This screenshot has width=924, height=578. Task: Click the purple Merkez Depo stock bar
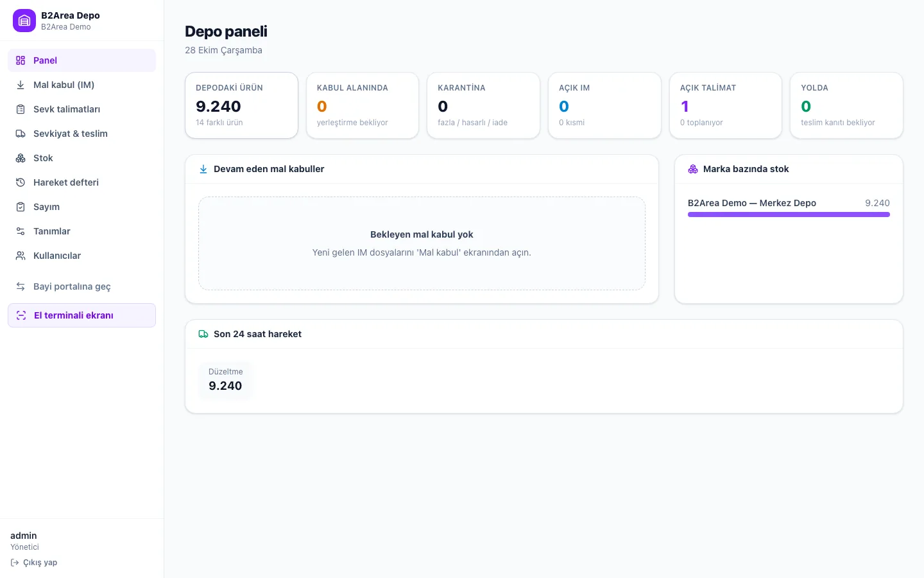789,215
